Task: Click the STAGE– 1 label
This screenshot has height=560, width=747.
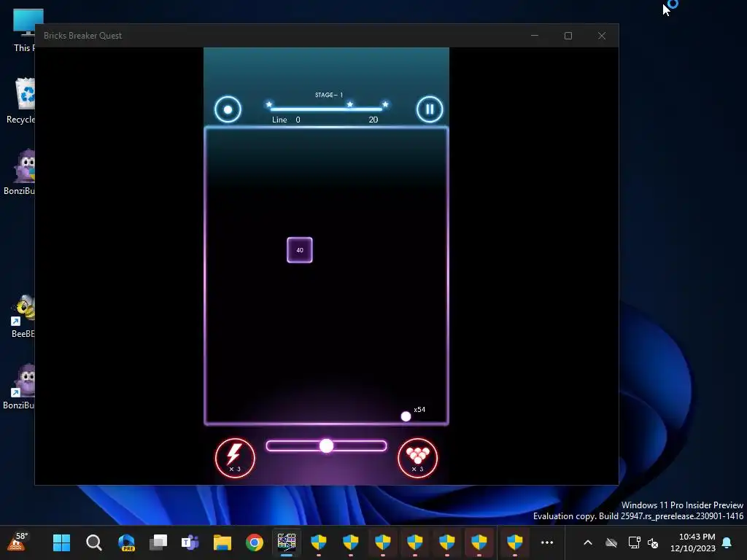Action: coord(329,95)
